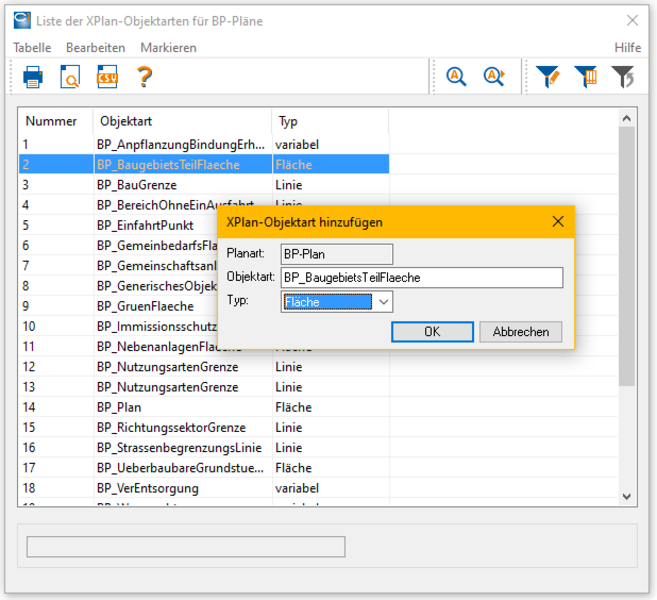Close the XPlan-Objektart hinzufügen dialog
Viewport: 657px width, 600px height.
point(558,222)
